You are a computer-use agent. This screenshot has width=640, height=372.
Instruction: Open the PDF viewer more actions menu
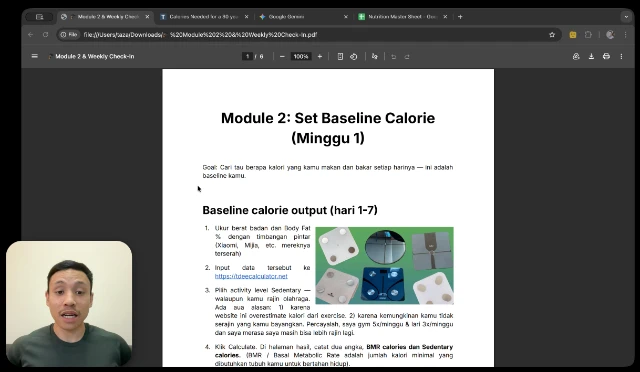[x=621, y=56]
